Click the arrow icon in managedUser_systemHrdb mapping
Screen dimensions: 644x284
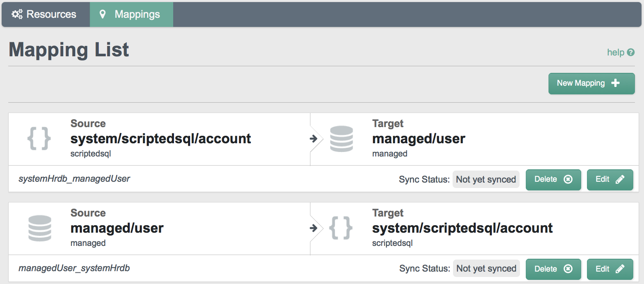click(x=314, y=228)
